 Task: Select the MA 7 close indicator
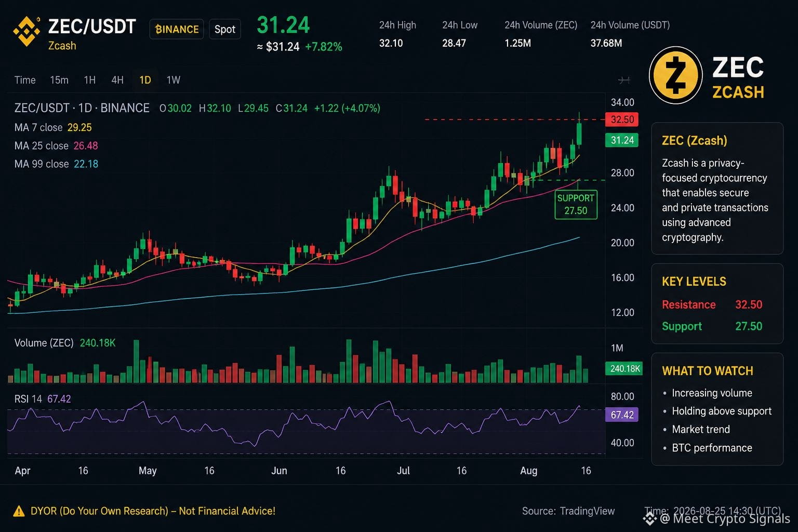coord(53,127)
